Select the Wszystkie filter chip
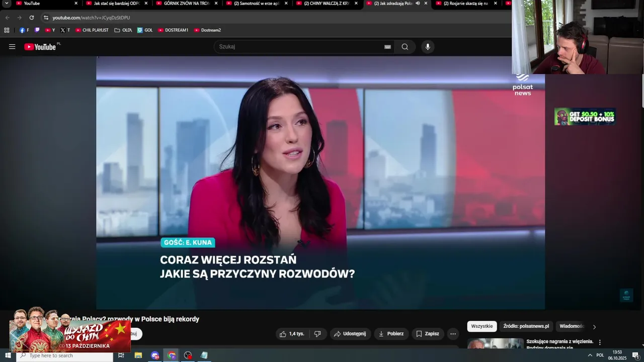 482,326
